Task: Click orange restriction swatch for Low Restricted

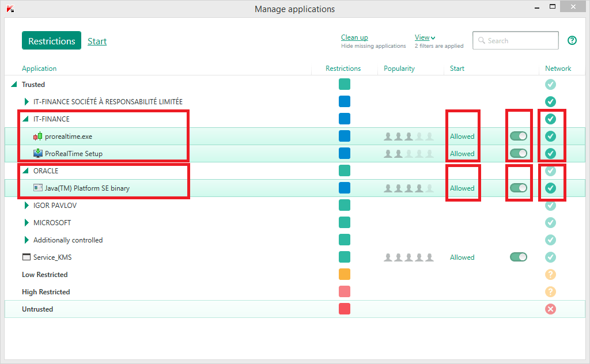Action: [345, 275]
